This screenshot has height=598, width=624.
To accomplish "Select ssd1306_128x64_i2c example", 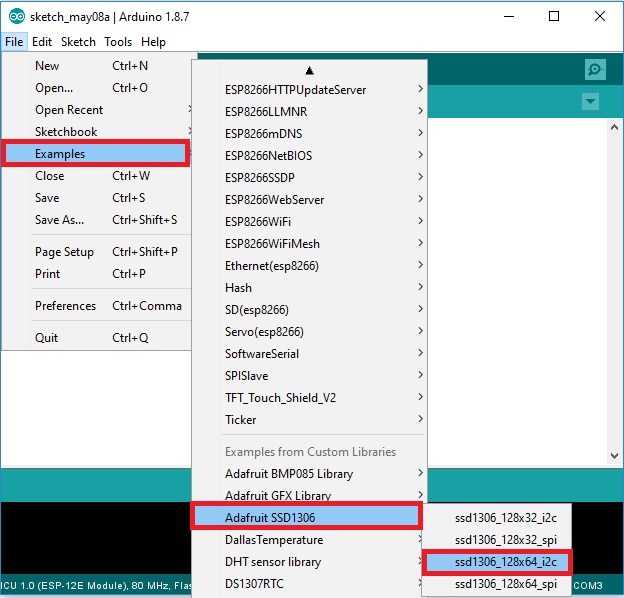I will click(498, 562).
